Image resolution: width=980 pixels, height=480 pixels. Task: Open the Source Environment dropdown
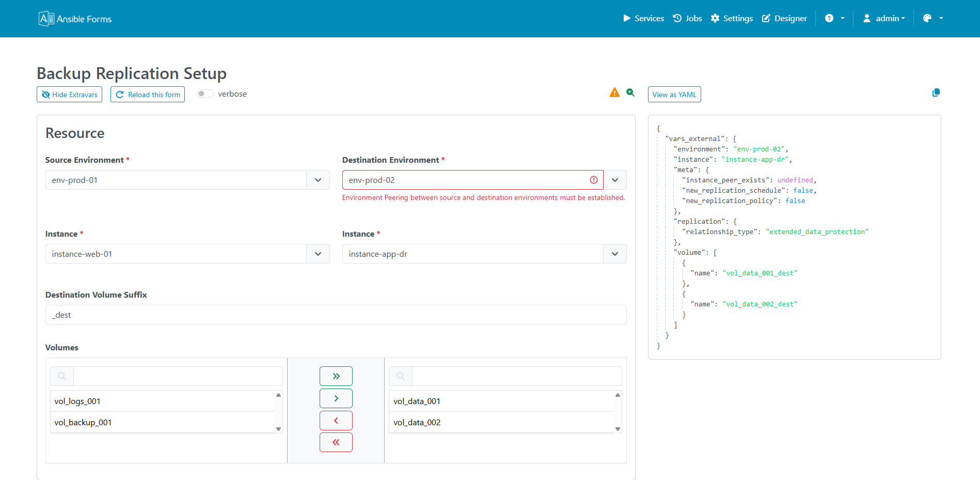pos(318,180)
